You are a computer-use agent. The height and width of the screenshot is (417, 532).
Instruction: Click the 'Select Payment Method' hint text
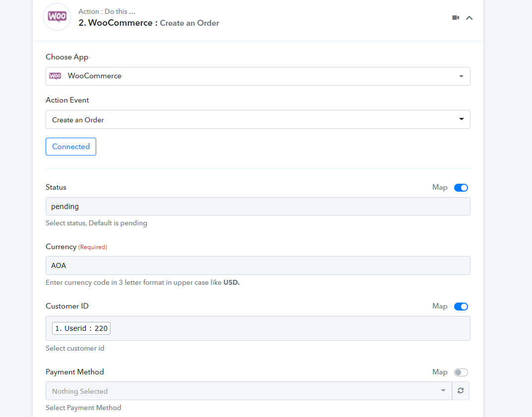83,408
